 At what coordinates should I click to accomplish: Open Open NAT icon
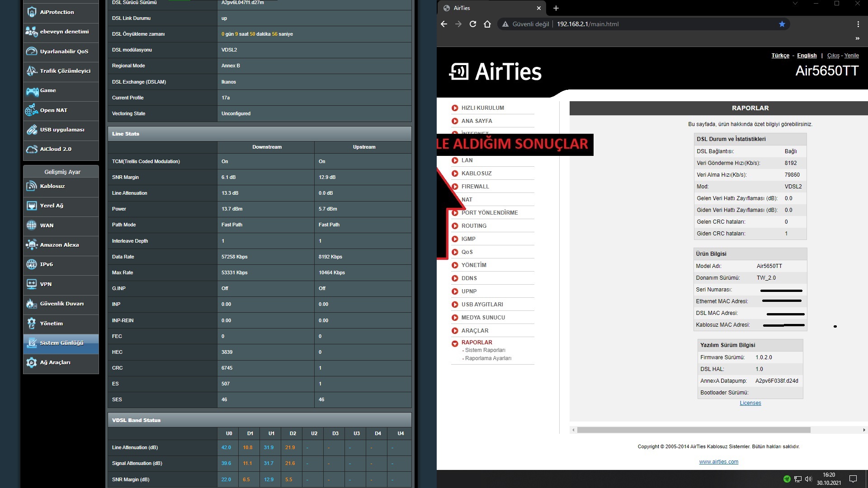click(32, 110)
